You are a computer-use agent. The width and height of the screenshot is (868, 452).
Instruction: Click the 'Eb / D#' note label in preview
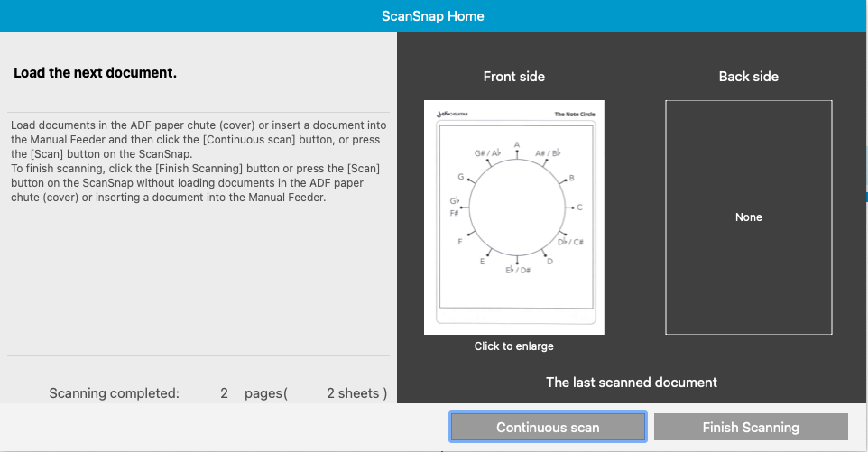click(x=518, y=270)
